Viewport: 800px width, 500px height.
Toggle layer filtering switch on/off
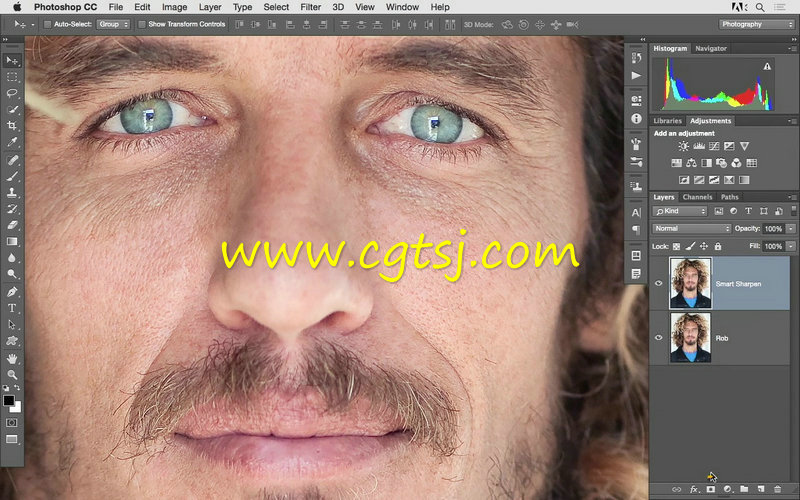793,210
